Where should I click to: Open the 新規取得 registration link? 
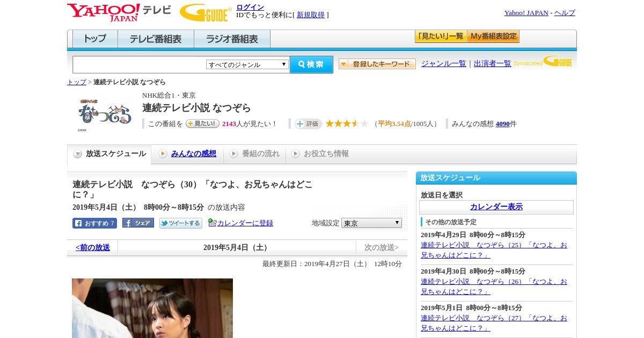311,15
